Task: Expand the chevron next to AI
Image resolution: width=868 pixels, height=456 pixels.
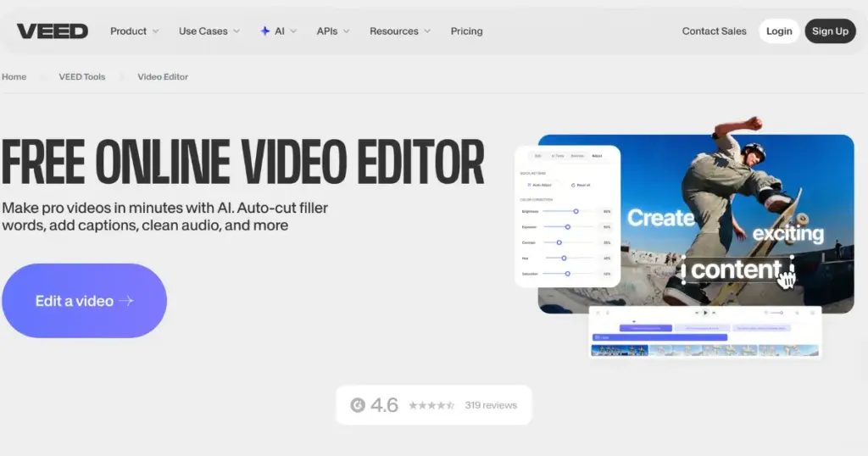Action: 293,31
